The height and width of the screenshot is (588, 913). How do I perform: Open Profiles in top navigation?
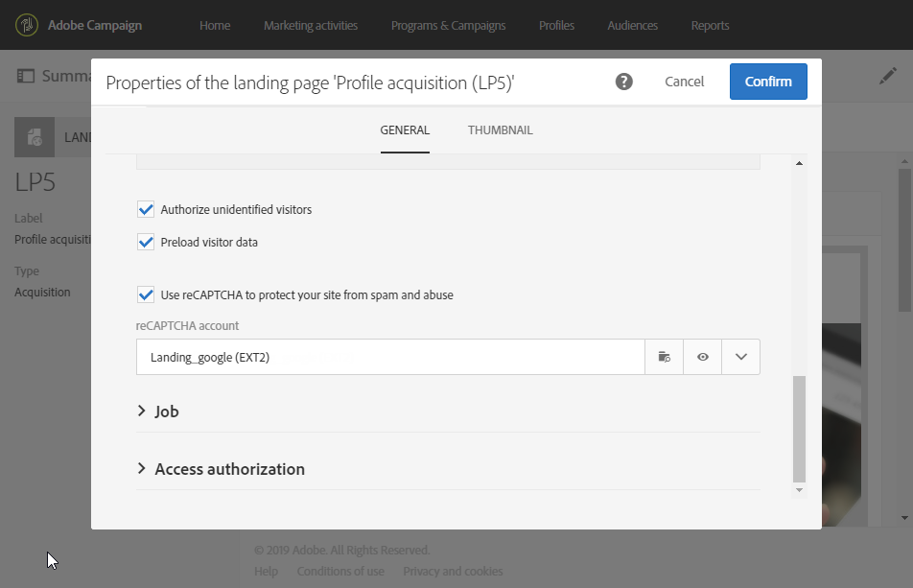click(556, 26)
